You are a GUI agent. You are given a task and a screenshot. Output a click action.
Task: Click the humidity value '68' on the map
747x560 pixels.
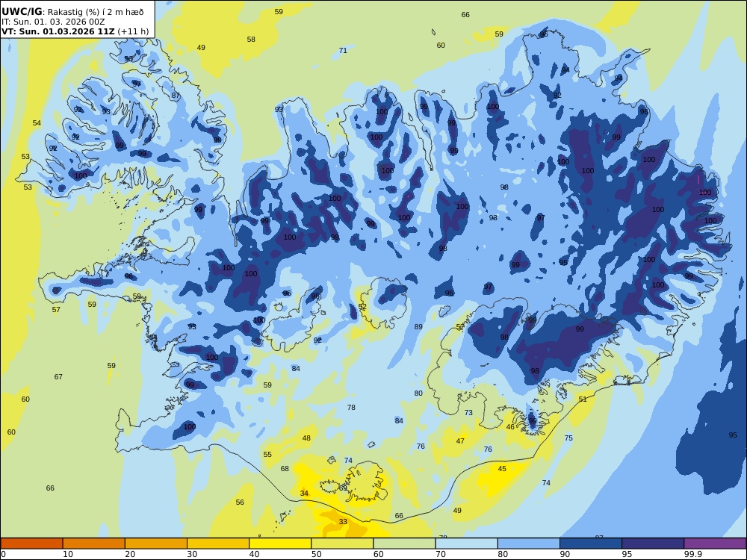click(x=285, y=469)
